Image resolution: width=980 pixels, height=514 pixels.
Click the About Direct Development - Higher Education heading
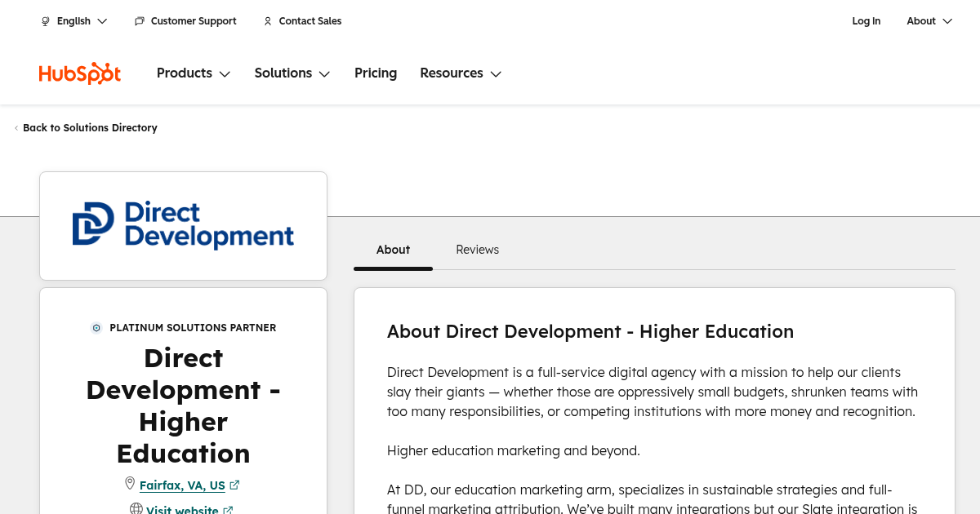[590, 331]
